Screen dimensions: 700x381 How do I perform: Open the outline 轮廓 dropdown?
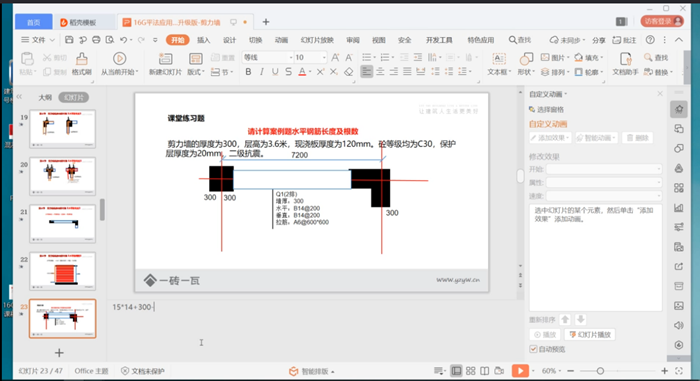(x=589, y=71)
